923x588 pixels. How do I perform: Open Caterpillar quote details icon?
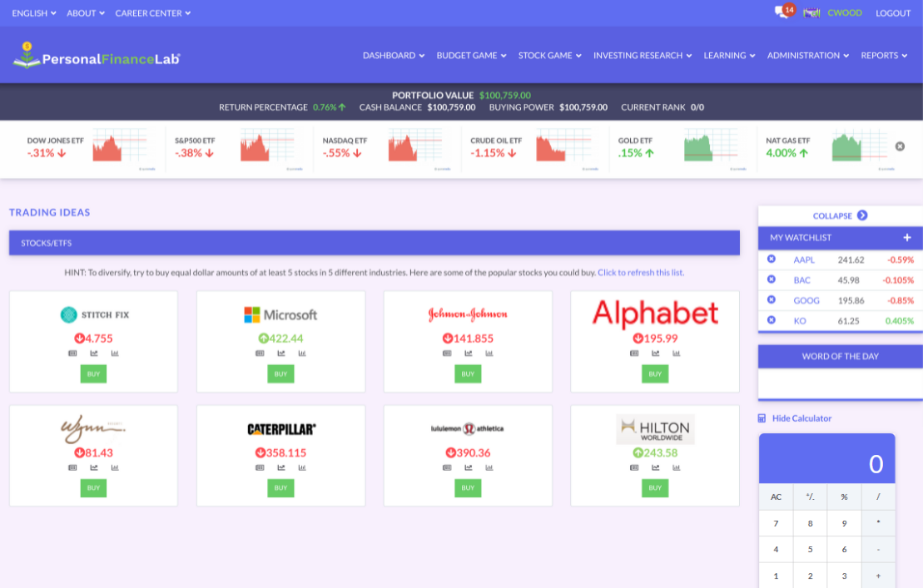click(260, 467)
